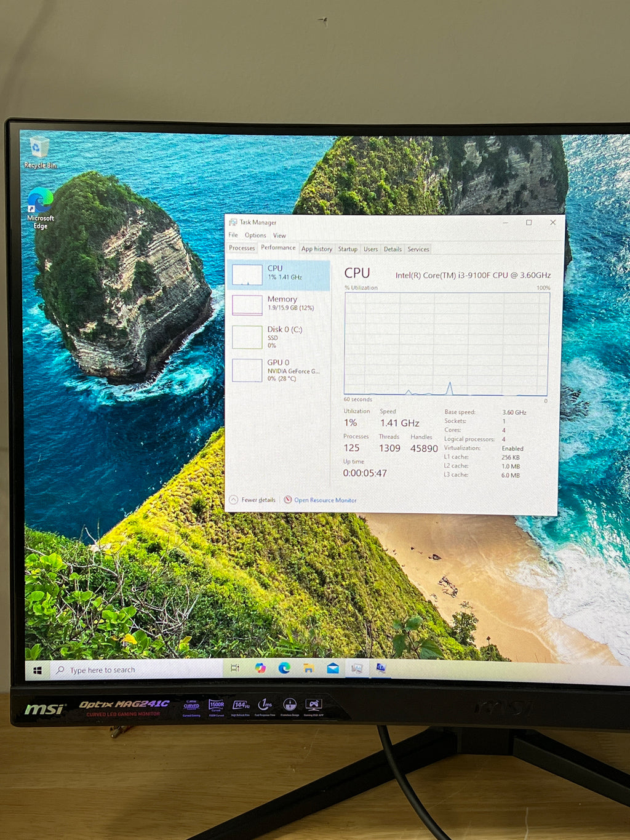Image resolution: width=630 pixels, height=840 pixels.
Task: Switch to the Services tab
Action: click(x=418, y=249)
